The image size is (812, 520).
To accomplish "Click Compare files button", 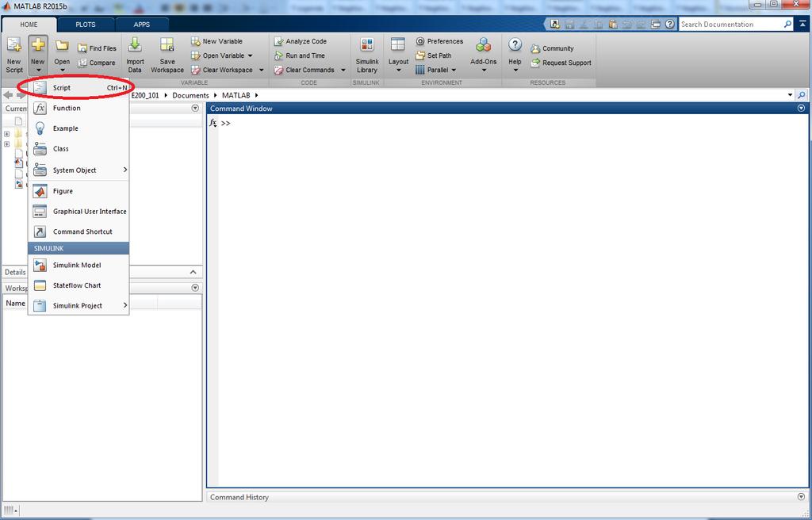I will pyautogui.click(x=96, y=63).
